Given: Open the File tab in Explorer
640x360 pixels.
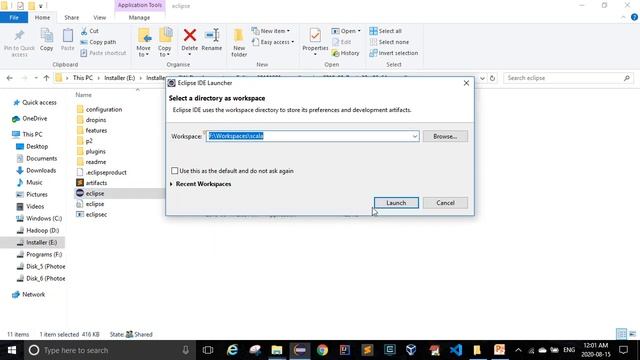Looking at the screenshot, I should pos(14,18).
